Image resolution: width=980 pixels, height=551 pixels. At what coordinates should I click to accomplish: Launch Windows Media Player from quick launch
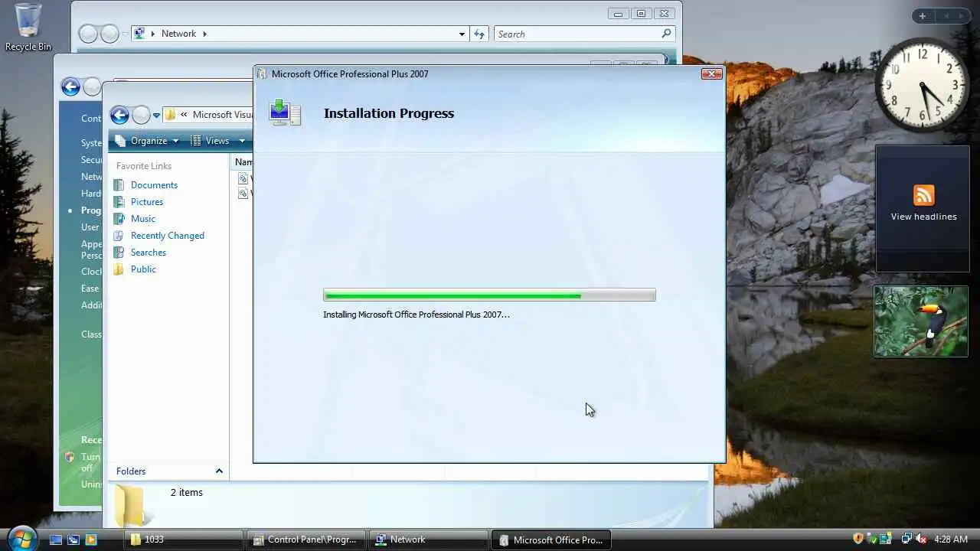pos(91,540)
